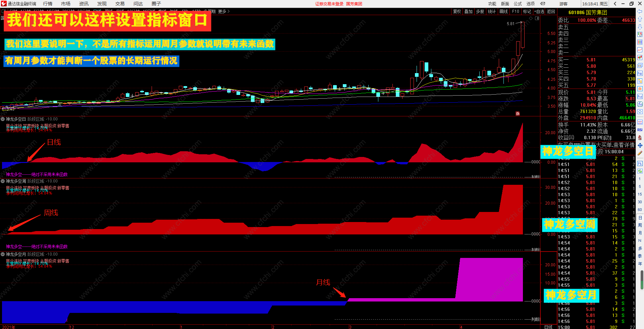
Task: Click the wavy indicator lines icon in sidebar
Action: (640, 122)
